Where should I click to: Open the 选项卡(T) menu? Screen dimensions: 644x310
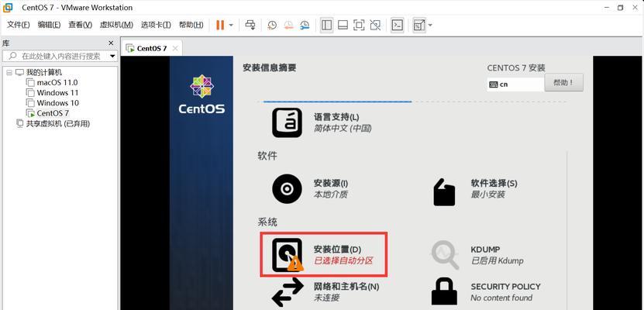pos(156,25)
